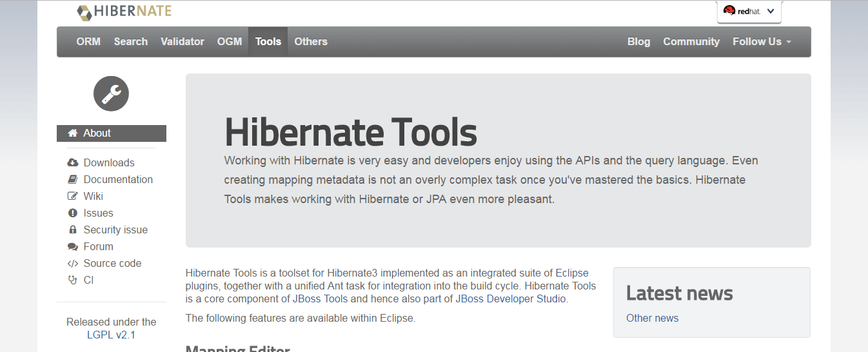
Task: Click the Latest news heading
Action: (x=680, y=293)
